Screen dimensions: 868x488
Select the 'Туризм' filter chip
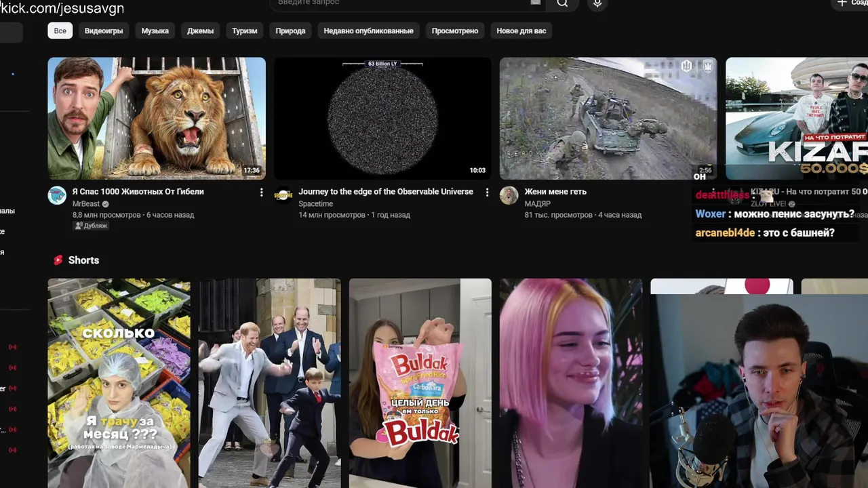(x=245, y=30)
